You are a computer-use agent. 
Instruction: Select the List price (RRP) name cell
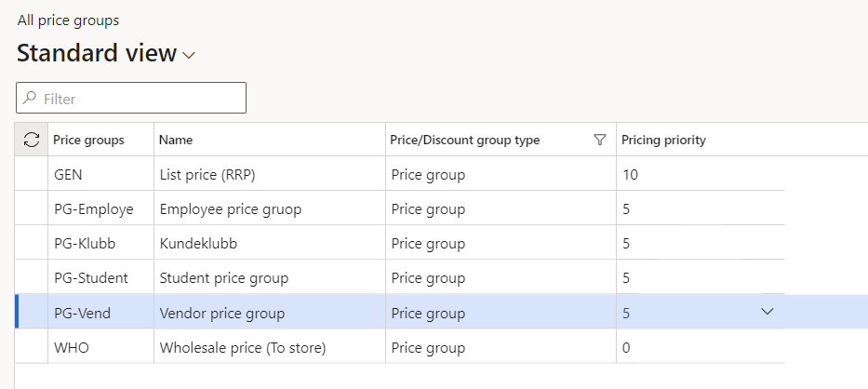pos(207,174)
